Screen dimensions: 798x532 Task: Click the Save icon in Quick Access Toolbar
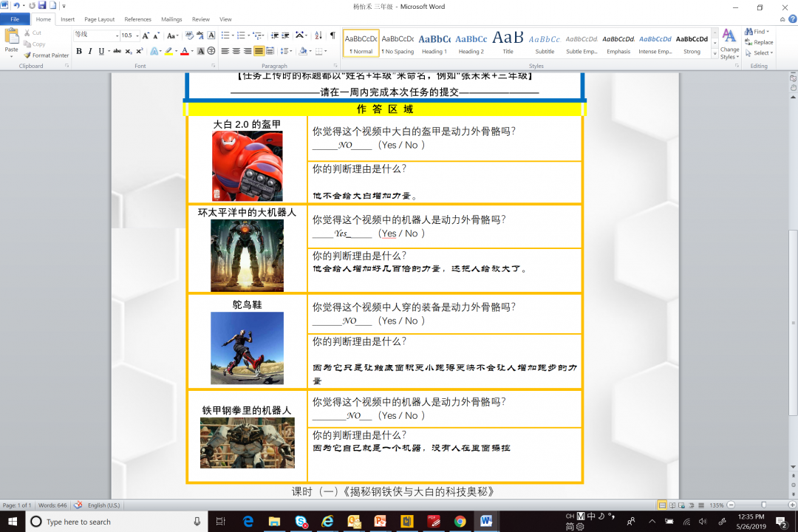42,6
